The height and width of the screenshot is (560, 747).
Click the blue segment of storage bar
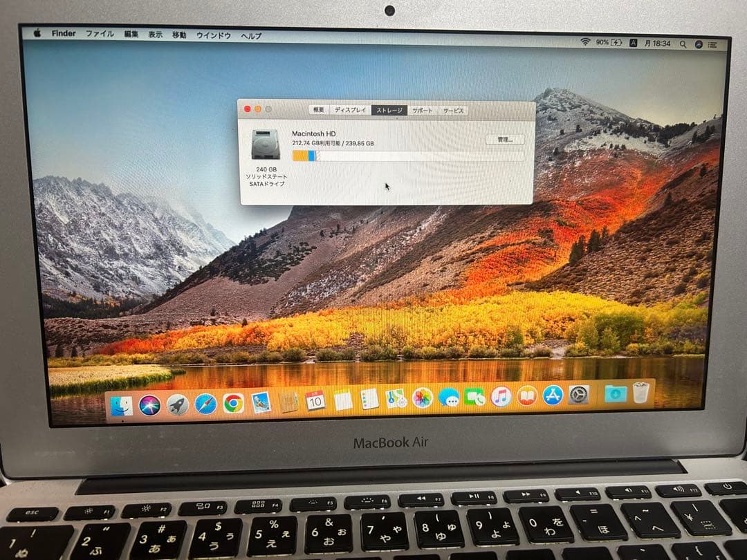(311, 156)
